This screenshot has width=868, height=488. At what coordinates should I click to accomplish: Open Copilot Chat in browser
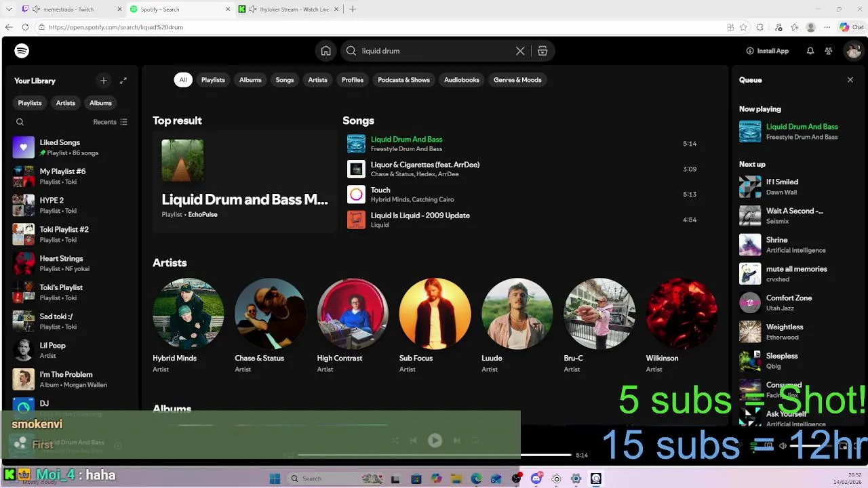click(852, 27)
